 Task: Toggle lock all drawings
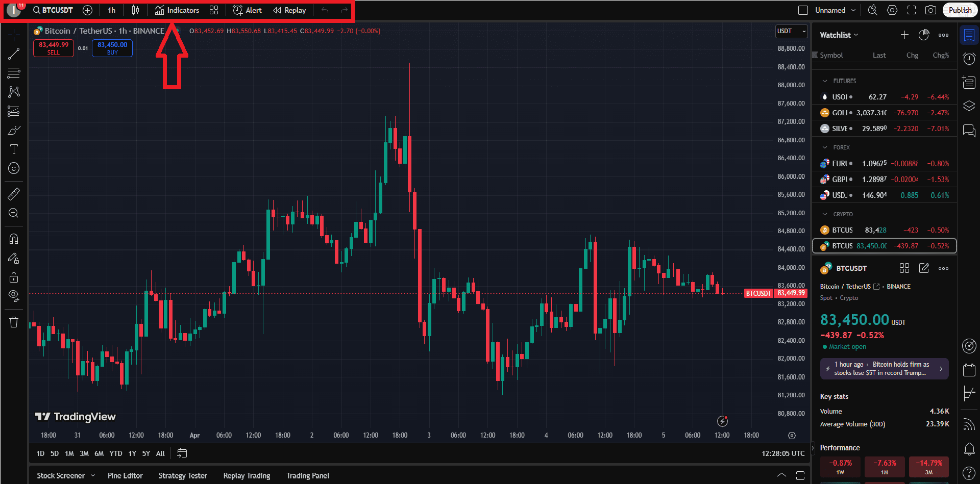coord(14,277)
